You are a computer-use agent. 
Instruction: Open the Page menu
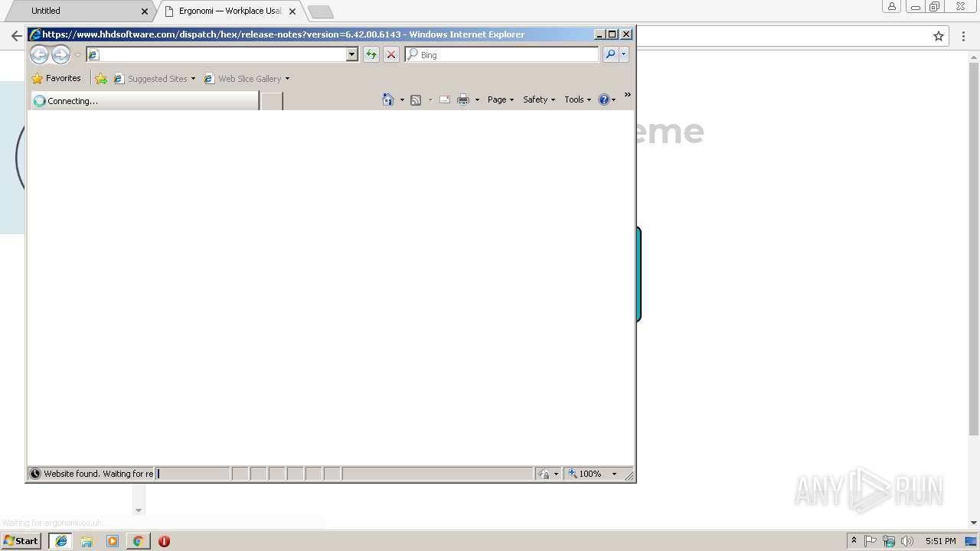pos(501,99)
